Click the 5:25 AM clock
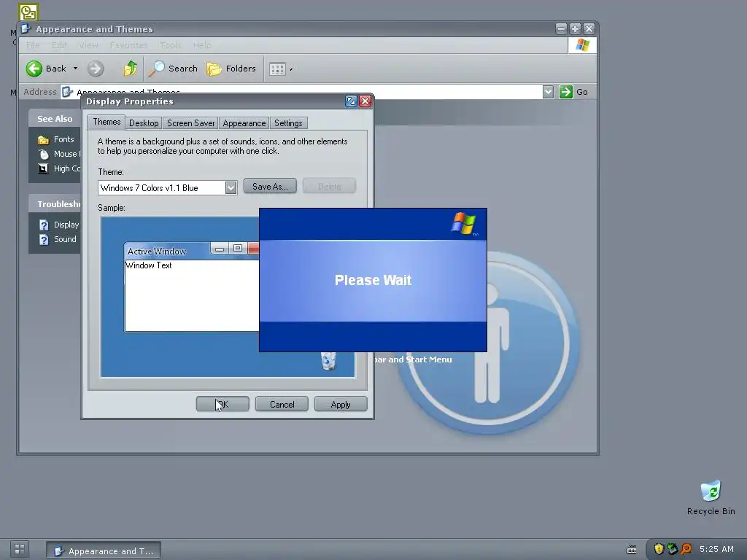Image resolution: width=747 pixels, height=560 pixels. click(x=716, y=549)
